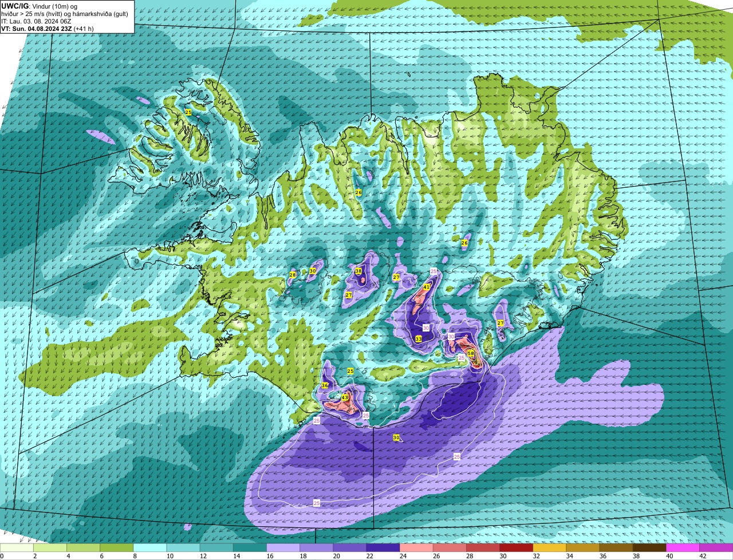Click the 24–26 m/s salmon pink legend swatch
733x560 pixels.
coord(416,547)
